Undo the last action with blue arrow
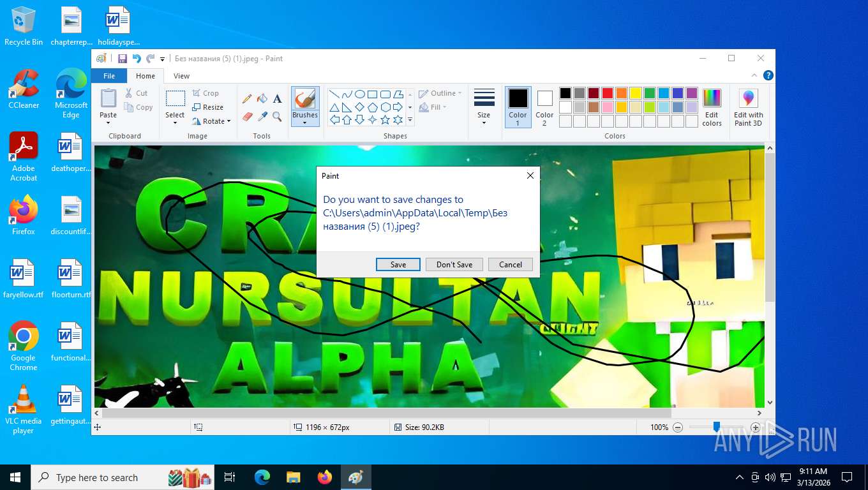 (x=137, y=59)
